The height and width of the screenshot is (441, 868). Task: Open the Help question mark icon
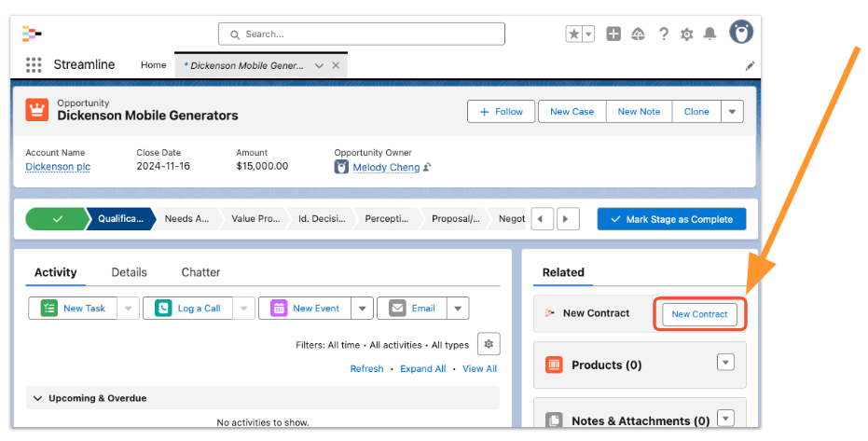pos(664,34)
